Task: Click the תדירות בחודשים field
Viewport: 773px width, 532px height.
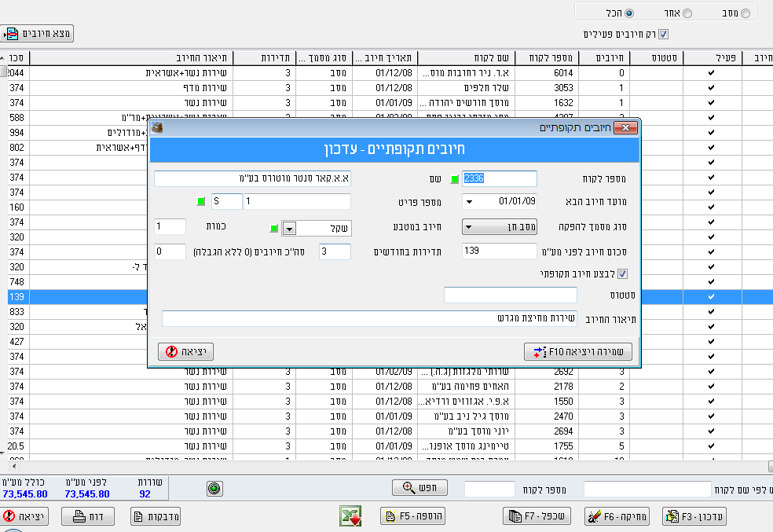Action: click(x=335, y=251)
